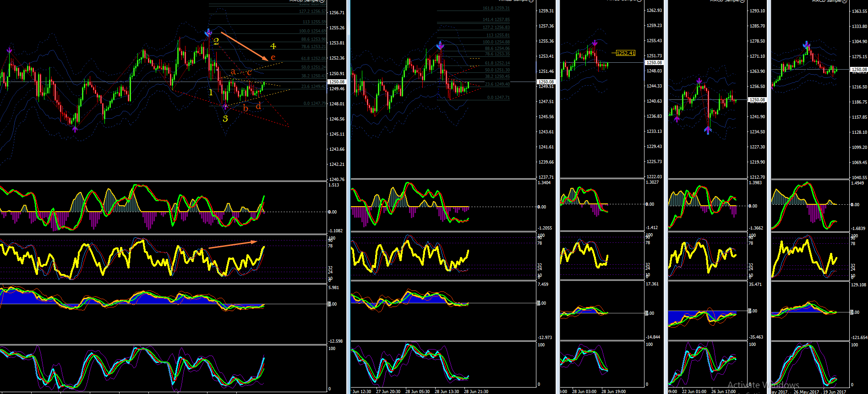Click the yellow wave label 1
This screenshot has width=868, height=394.
tap(211, 93)
